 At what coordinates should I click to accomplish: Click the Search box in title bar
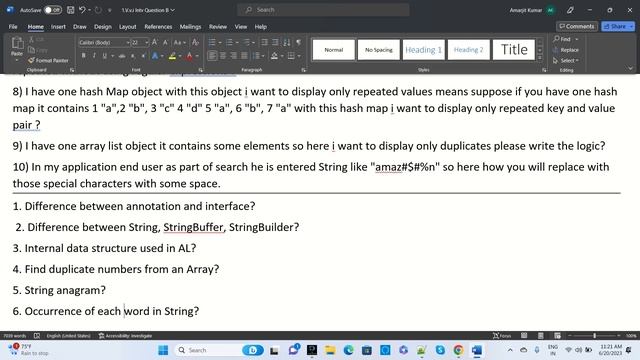click(323, 10)
